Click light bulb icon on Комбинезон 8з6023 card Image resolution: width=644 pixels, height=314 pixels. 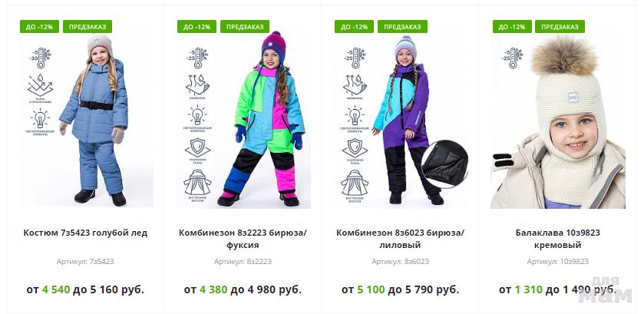click(355, 115)
